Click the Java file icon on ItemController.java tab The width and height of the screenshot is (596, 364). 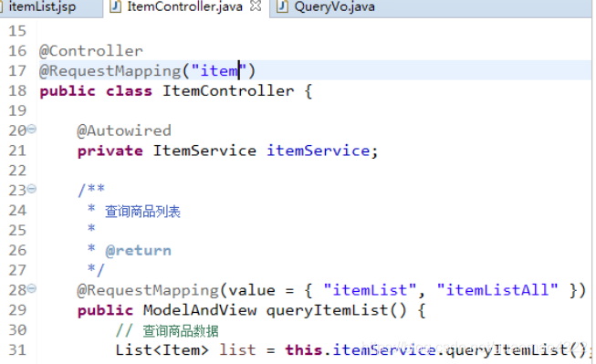point(115,6)
